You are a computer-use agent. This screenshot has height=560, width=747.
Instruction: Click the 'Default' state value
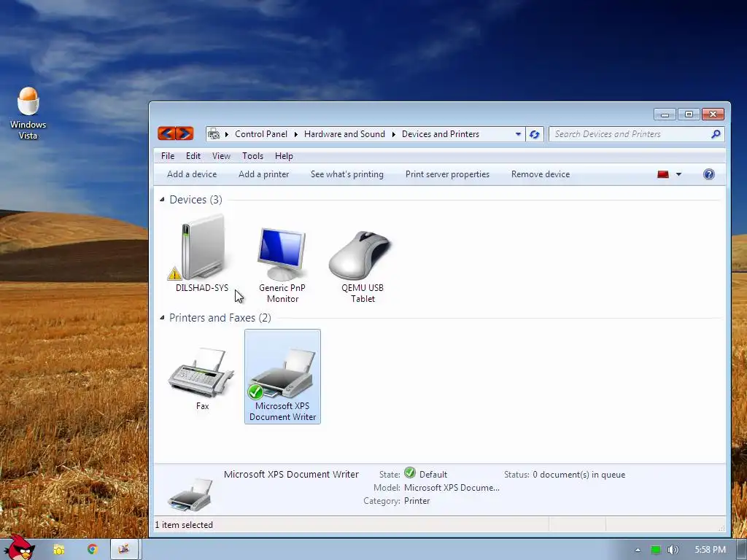point(433,475)
